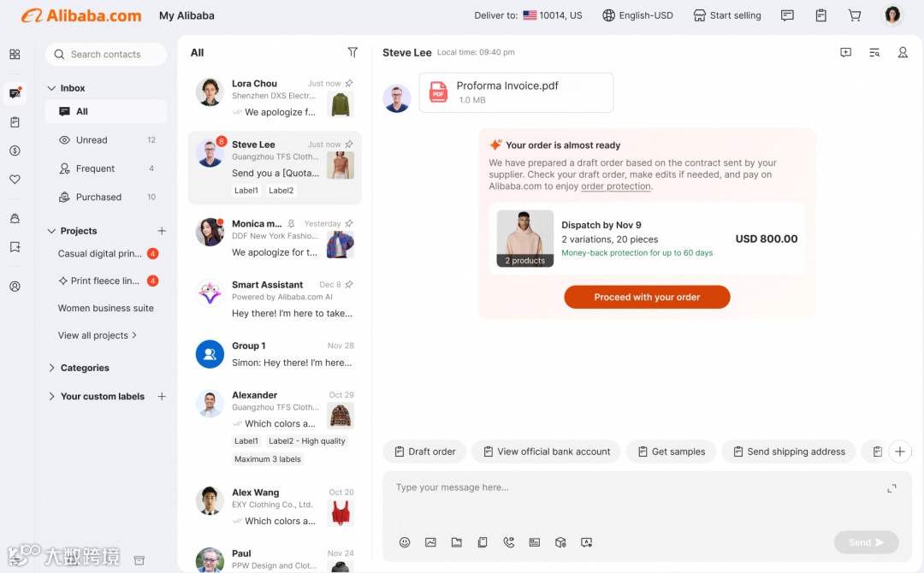The height and width of the screenshot is (573, 924).
Task: Open the Alex Wang conversation
Action: (275, 506)
